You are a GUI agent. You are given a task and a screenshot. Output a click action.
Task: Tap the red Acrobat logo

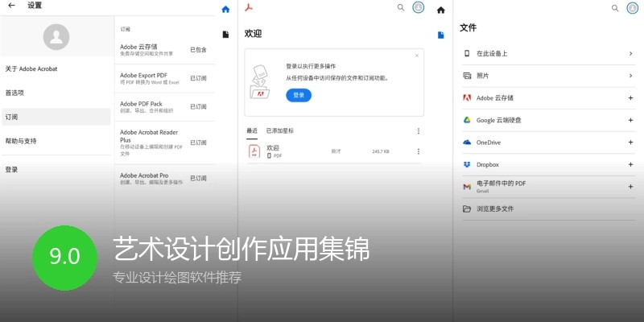click(249, 7)
